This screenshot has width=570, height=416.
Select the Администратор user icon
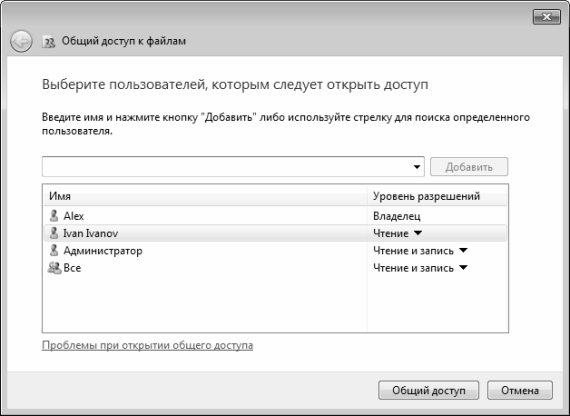pos(54,250)
